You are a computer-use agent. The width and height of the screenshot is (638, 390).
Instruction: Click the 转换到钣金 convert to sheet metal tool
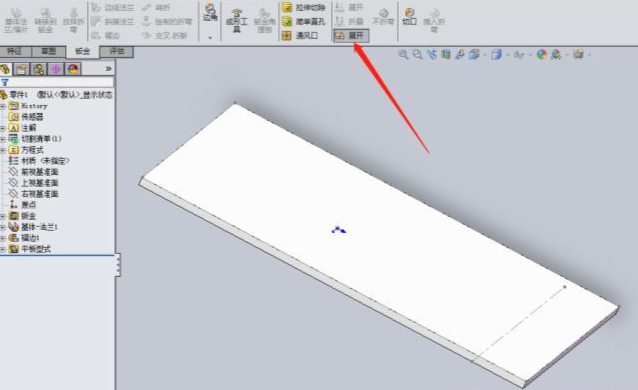45,20
